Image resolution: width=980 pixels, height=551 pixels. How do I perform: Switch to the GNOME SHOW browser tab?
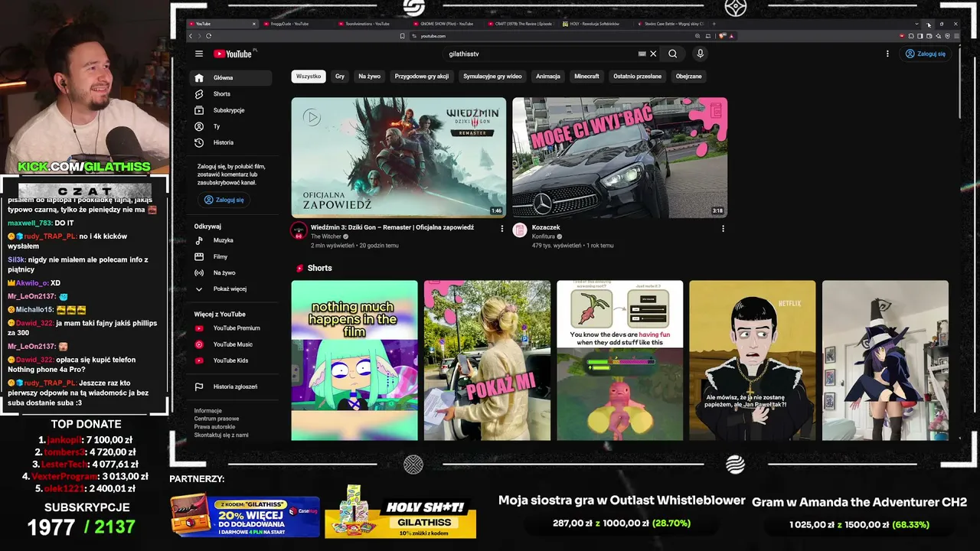click(447, 24)
